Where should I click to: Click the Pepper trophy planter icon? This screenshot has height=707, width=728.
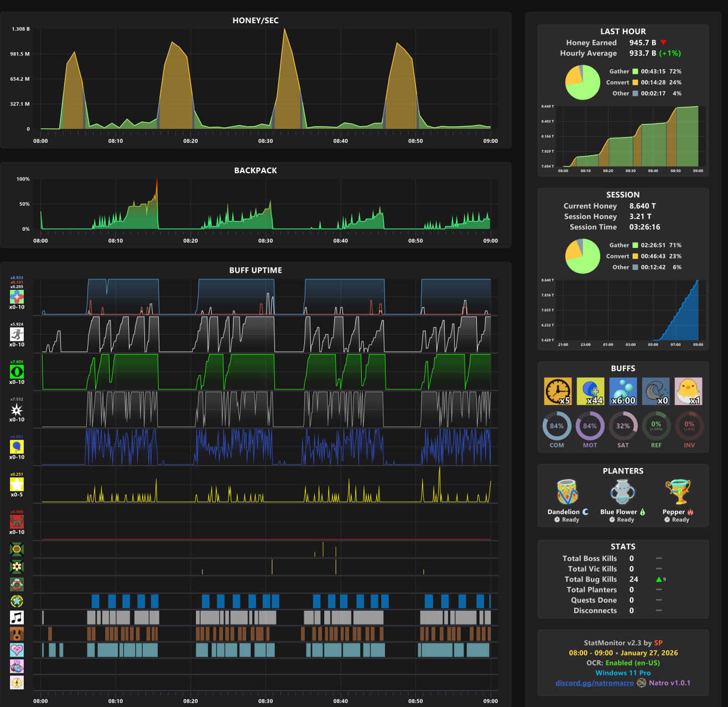(x=677, y=492)
